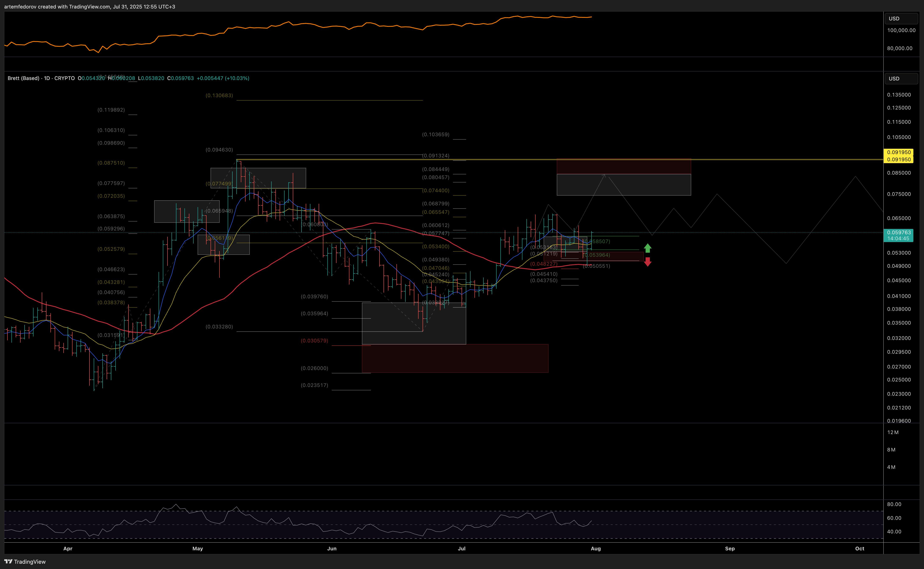The image size is (924, 569).
Task: Select the yellow (0.052579) level label
Action: pos(111,249)
